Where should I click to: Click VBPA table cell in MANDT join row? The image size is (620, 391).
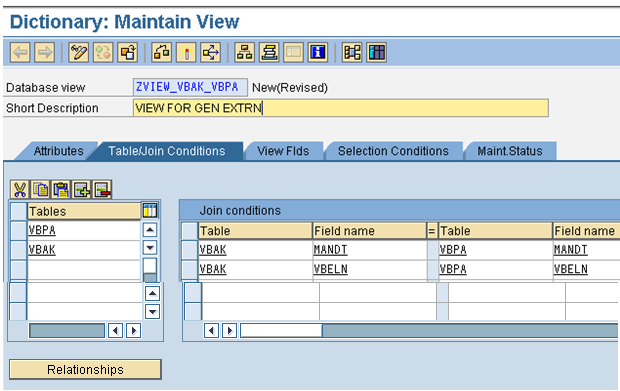pos(495,250)
